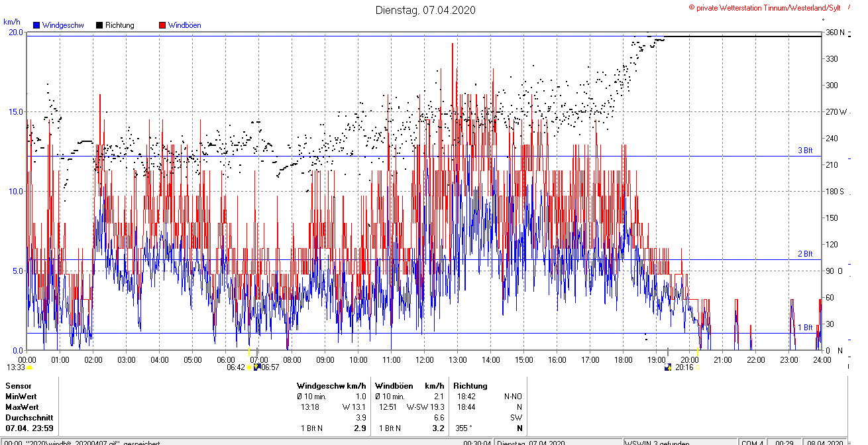Click the 20:16 time label
Viewport: 868px width, 445px height.
684,367
